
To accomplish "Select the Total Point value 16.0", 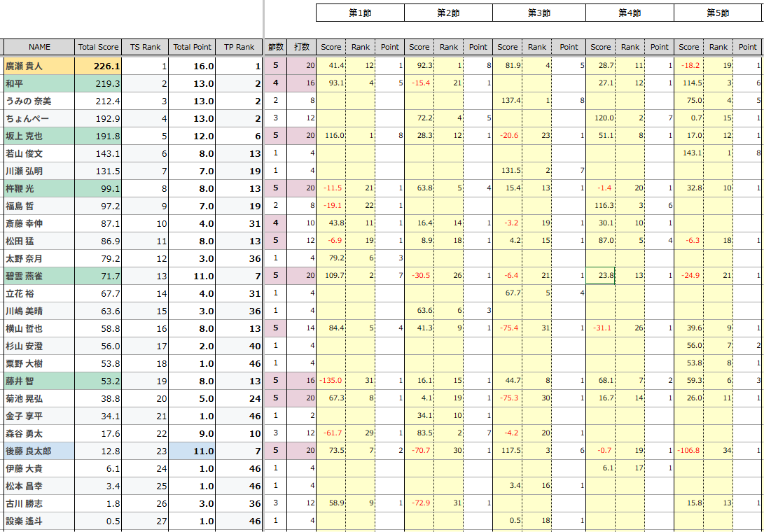I will [x=193, y=66].
